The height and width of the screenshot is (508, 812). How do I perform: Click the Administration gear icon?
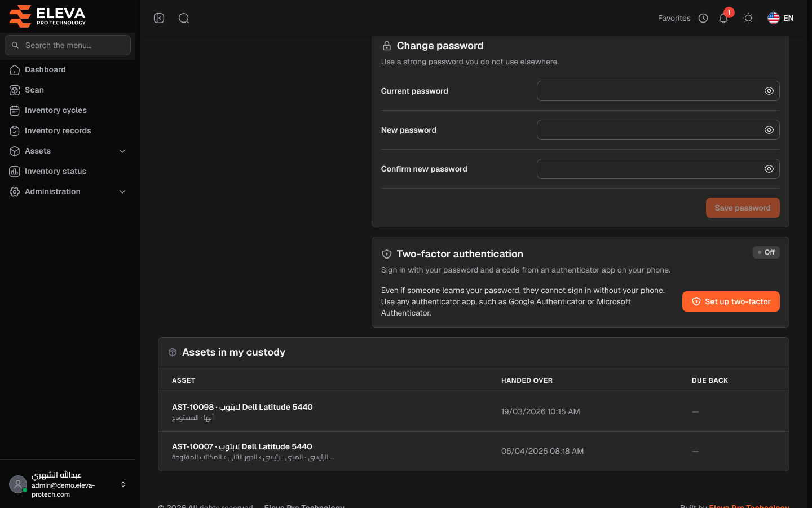pos(15,192)
